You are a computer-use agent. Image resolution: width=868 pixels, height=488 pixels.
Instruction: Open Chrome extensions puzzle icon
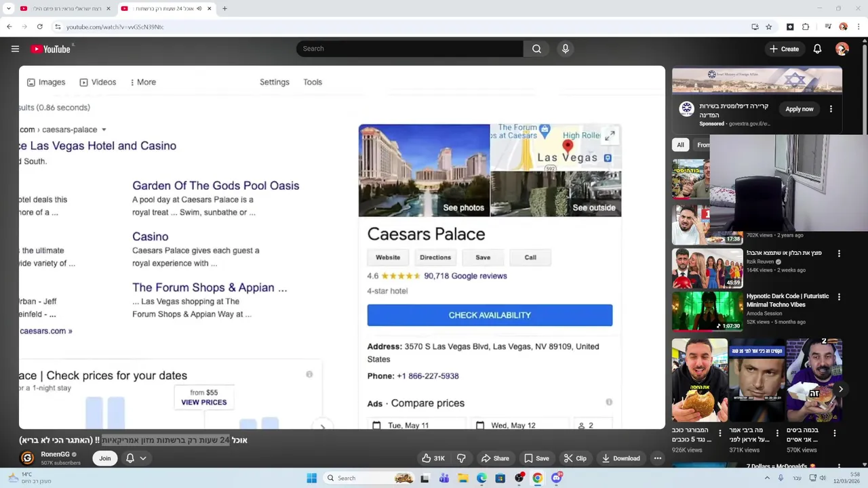pos(806,26)
